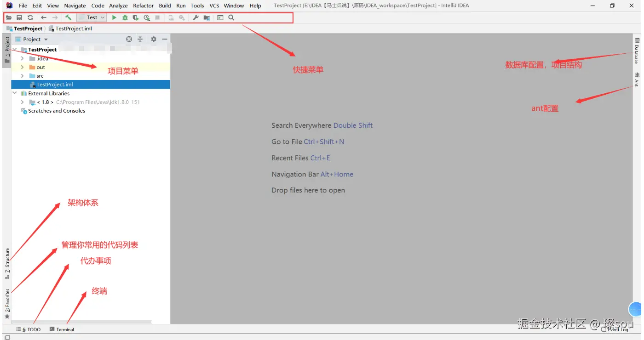Screen dimensions: 644x340
Task: Toggle the Database tool window on right
Action: click(637, 51)
